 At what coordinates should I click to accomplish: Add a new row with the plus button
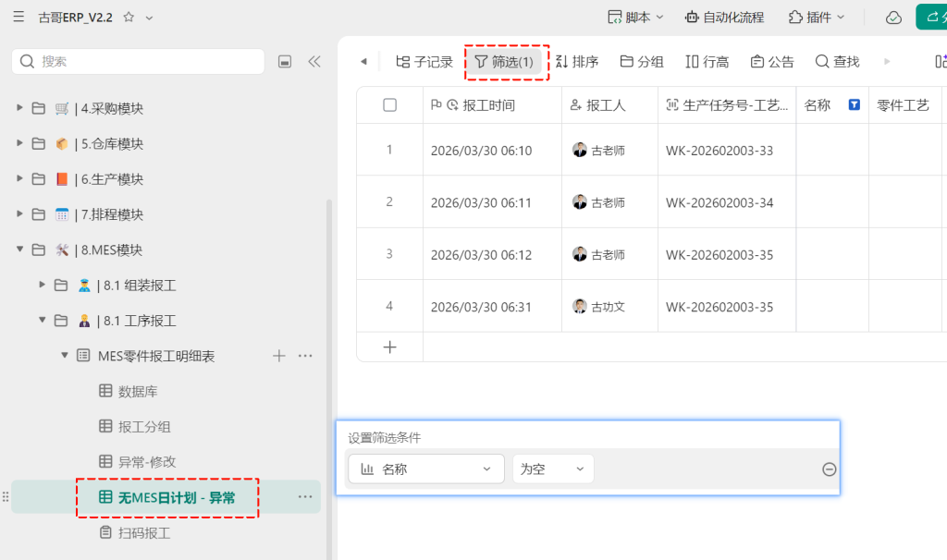click(389, 347)
